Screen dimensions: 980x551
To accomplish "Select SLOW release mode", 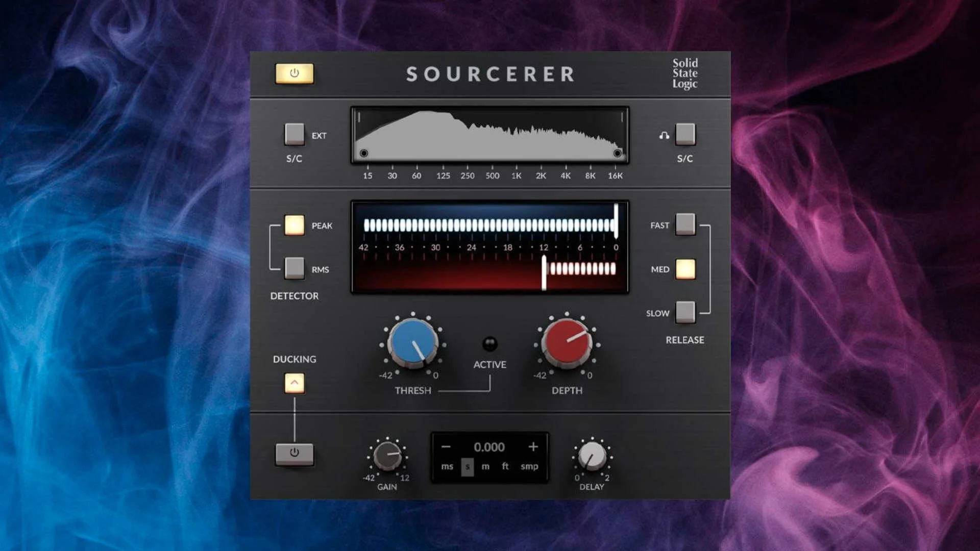I will [x=685, y=313].
